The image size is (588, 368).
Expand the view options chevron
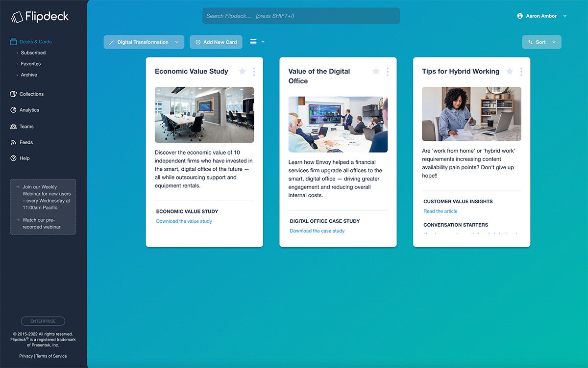pos(263,42)
